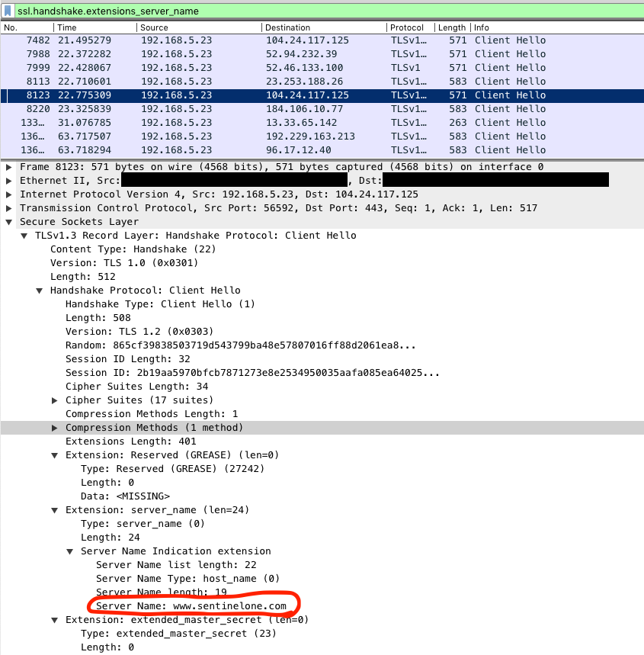644x655 pixels.
Task: Click the display filter bookmark icon
Action: pos(8,11)
